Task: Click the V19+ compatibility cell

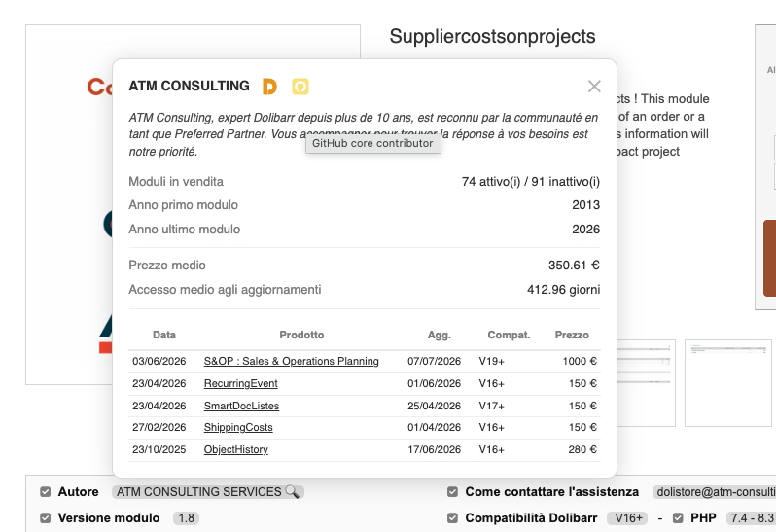Action: 491,361
